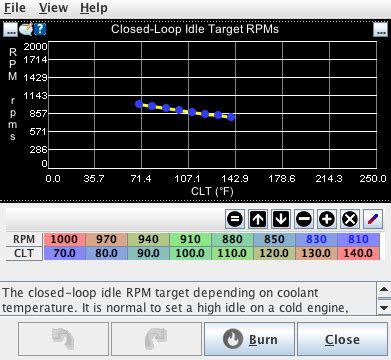Select the RPM cell 830
This screenshot has width=391, height=360.
pyautogui.click(x=316, y=239)
